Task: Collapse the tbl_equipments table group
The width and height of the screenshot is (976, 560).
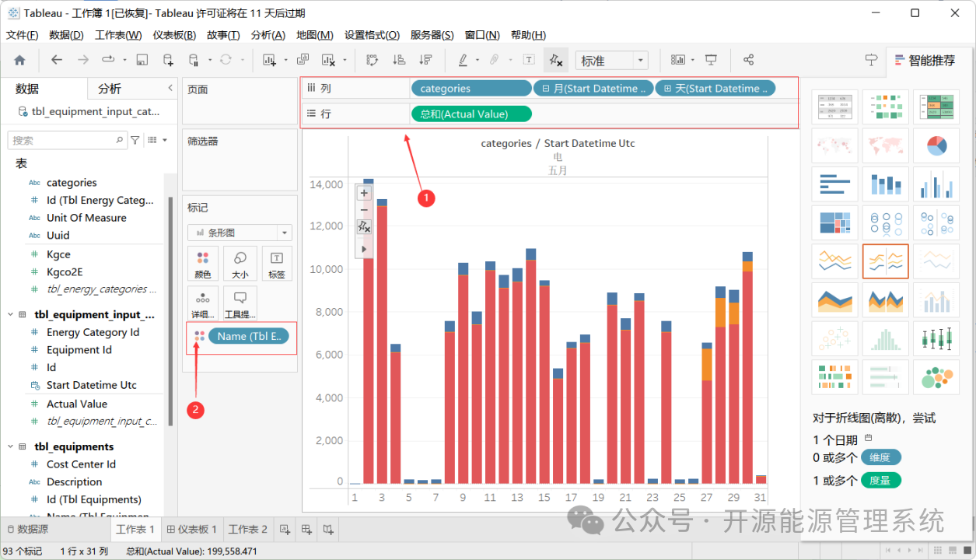Action: point(11,446)
